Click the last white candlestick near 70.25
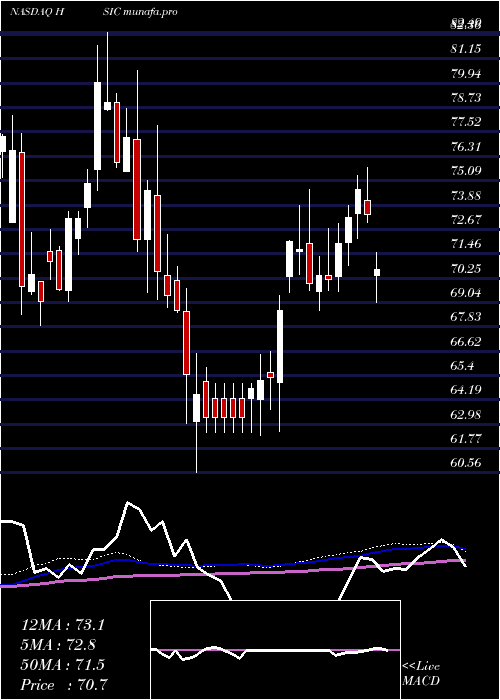 click(x=377, y=272)
